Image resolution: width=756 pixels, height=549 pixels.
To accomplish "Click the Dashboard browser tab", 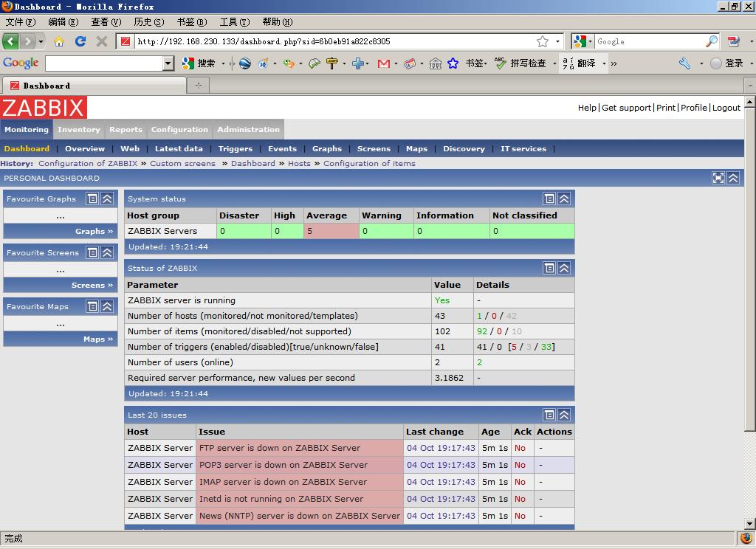I will [94, 86].
